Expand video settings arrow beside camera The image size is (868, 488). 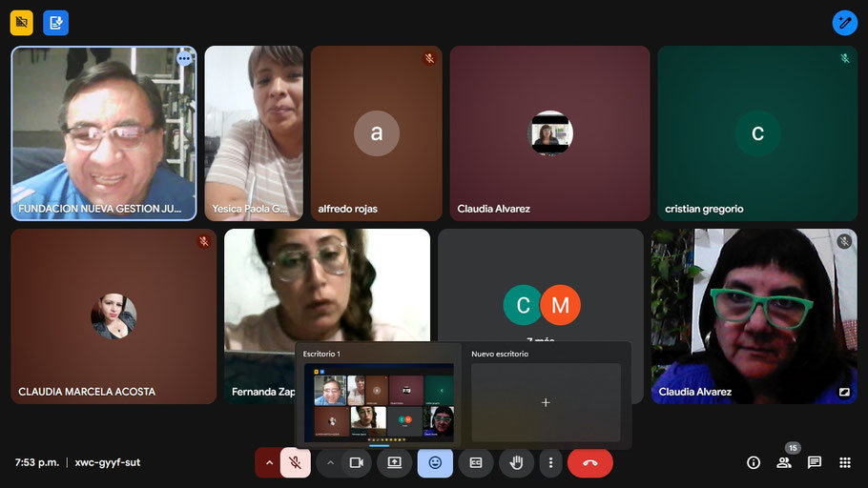(330, 462)
